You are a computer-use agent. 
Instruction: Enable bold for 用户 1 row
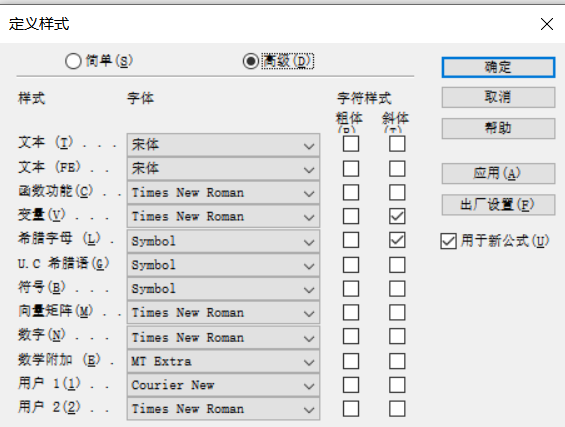351,385
